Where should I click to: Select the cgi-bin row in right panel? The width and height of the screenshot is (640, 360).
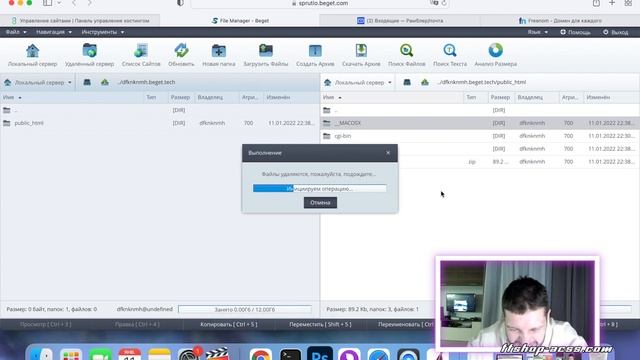pos(480,136)
